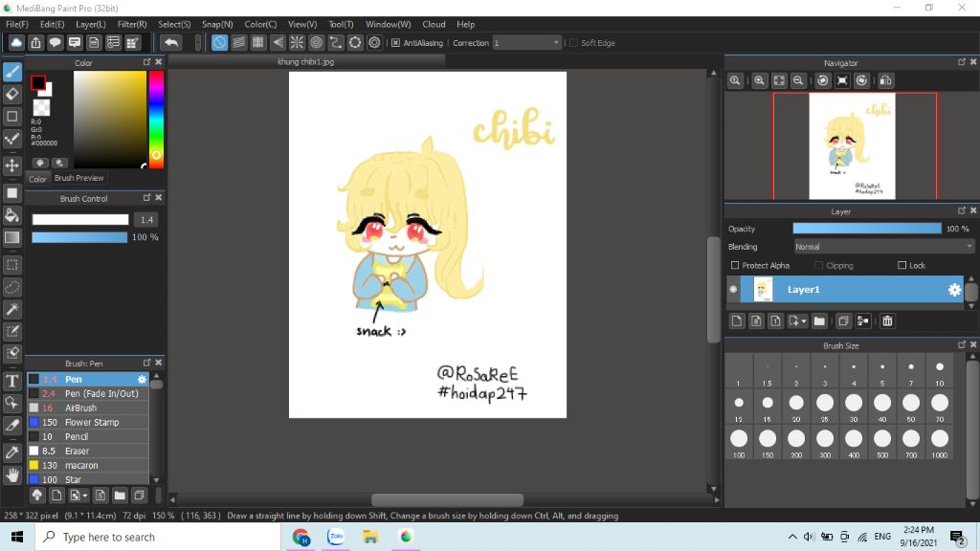Image resolution: width=980 pixels, height=551 pixels.
Task: Enable Protect Alpha checkbox
Action: pyautogui.click(x=735, y=266)
